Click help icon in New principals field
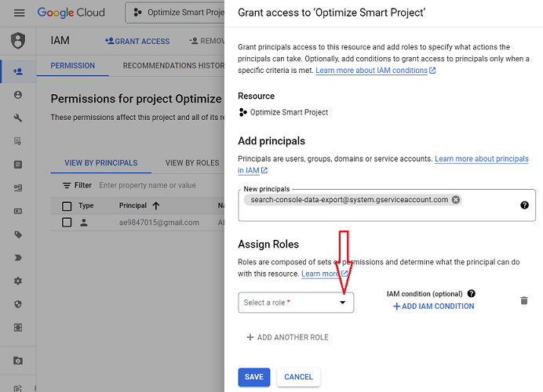Image resolution: width=543 pixels, height=392 pixels. tap(524, 205)
